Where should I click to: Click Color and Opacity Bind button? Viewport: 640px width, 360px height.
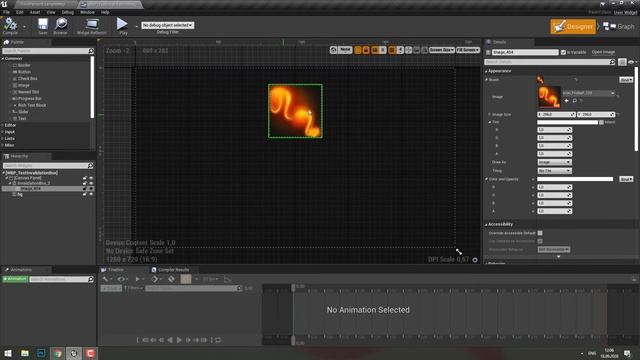pos(626,179)
